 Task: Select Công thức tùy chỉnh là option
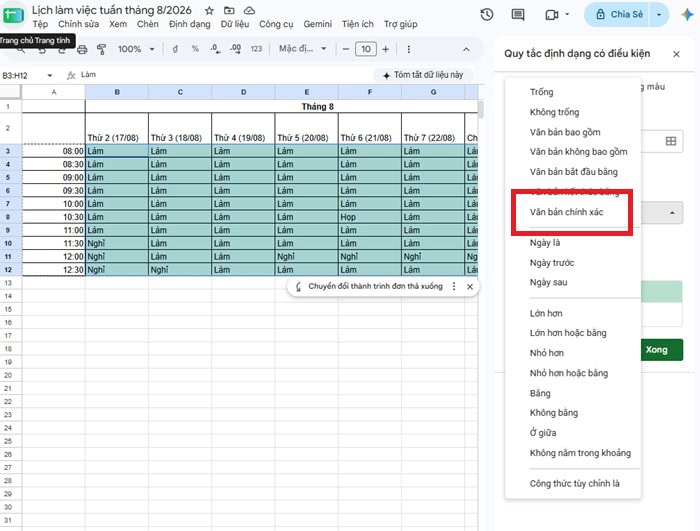point(573,484)
